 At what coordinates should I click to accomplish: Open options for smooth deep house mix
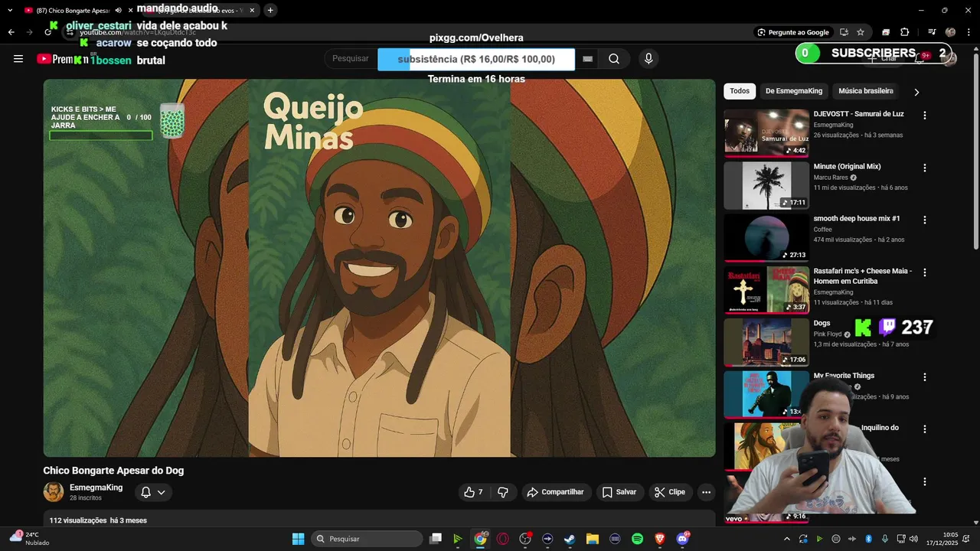pos(924,220)
